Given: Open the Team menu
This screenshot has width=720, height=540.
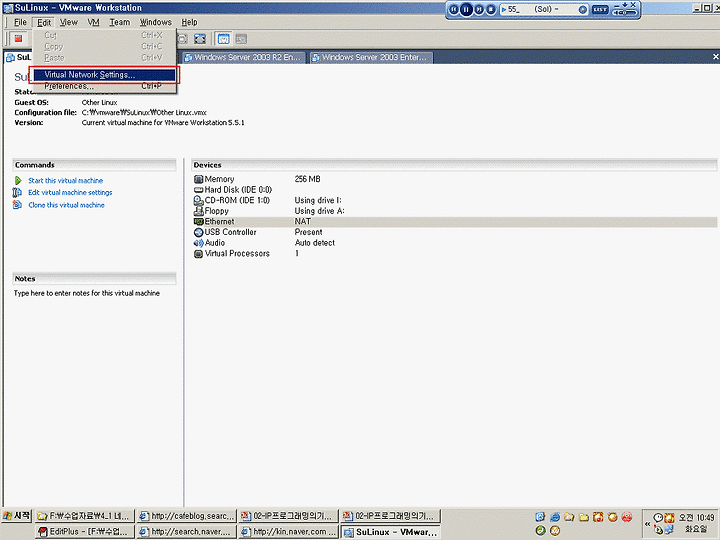Looking at the screenshot, I should (x=119, y=22).
